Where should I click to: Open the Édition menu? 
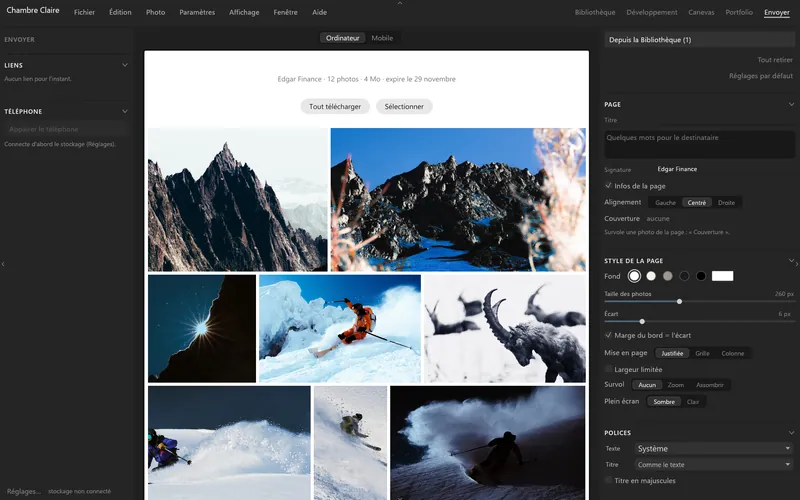tap(120, 12)
